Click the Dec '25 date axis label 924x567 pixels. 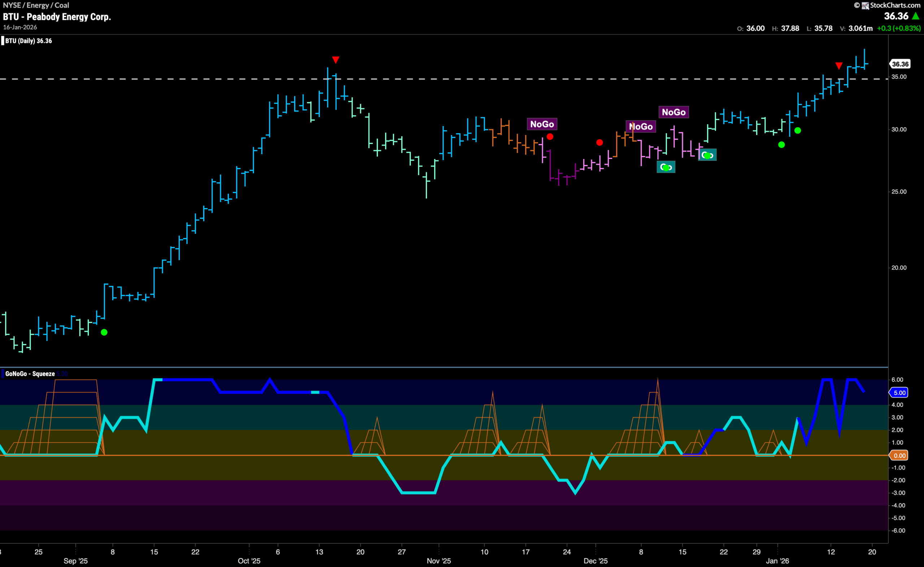click(x=596, y=561)
